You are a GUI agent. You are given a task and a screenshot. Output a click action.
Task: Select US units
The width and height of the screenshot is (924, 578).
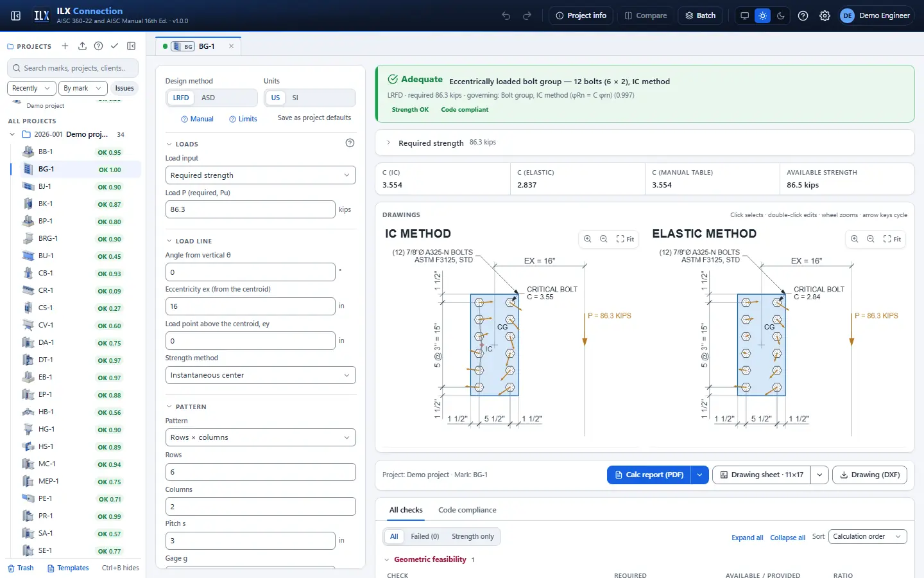point(275,98)
